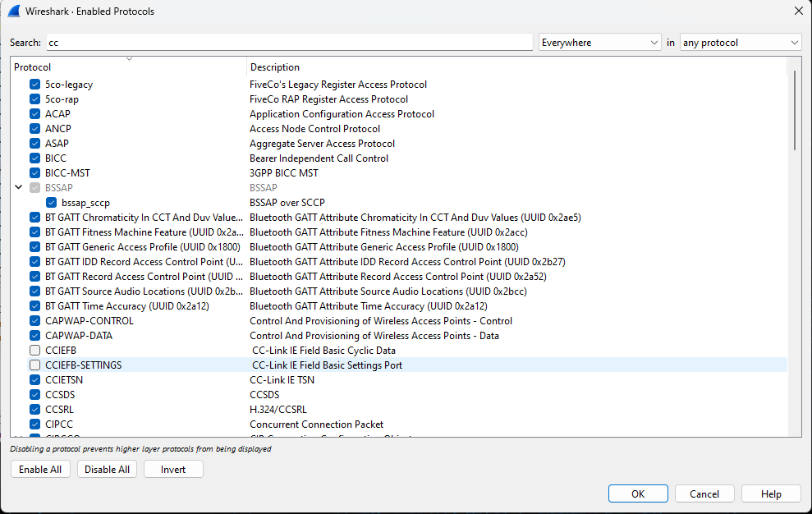Select "Bearer Independent Call Control" description

pyautogui.click(x=319, y=158)
